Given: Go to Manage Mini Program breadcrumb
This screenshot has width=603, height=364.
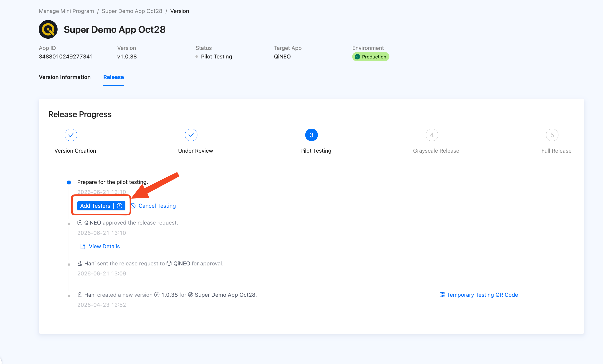Looking at the screenshot, I should (x=66, y=11).
